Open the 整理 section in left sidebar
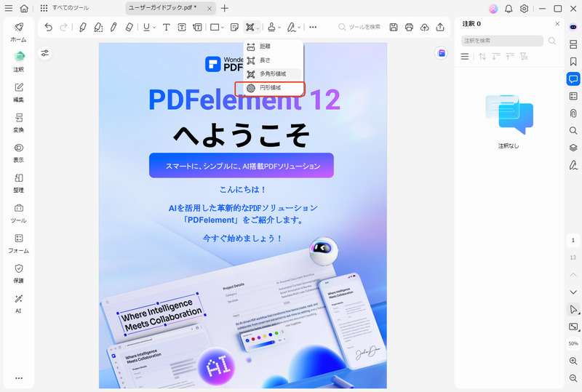This screenshot has height=392, width=582. click(19, 183)
